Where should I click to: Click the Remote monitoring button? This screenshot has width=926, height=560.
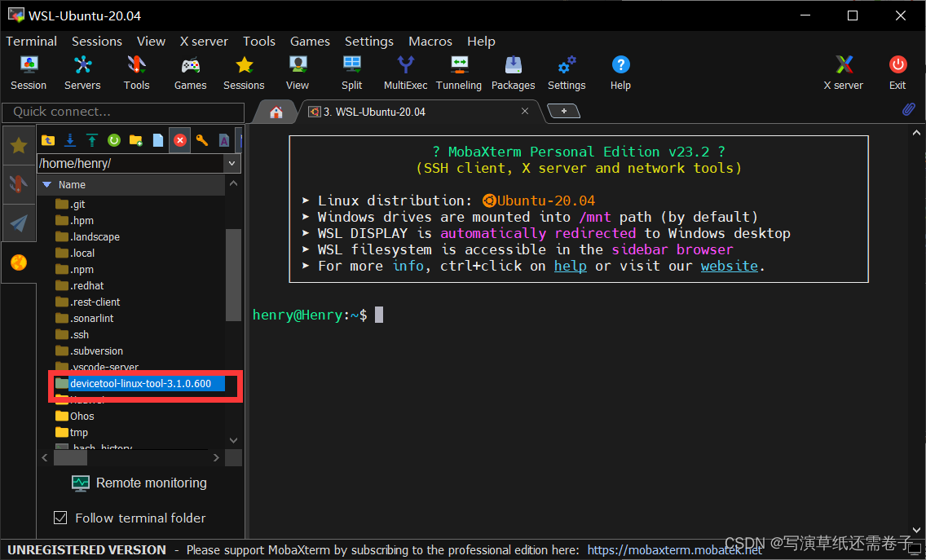click(139, 483)
